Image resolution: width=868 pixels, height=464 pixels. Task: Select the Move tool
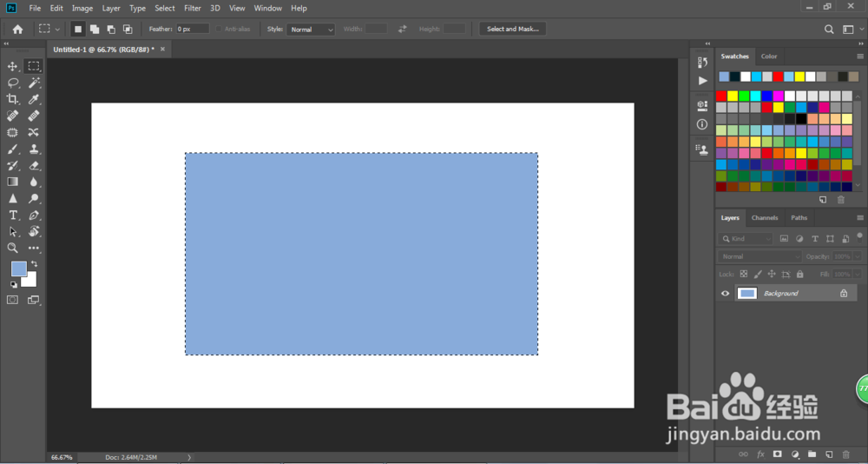(12, 67)
